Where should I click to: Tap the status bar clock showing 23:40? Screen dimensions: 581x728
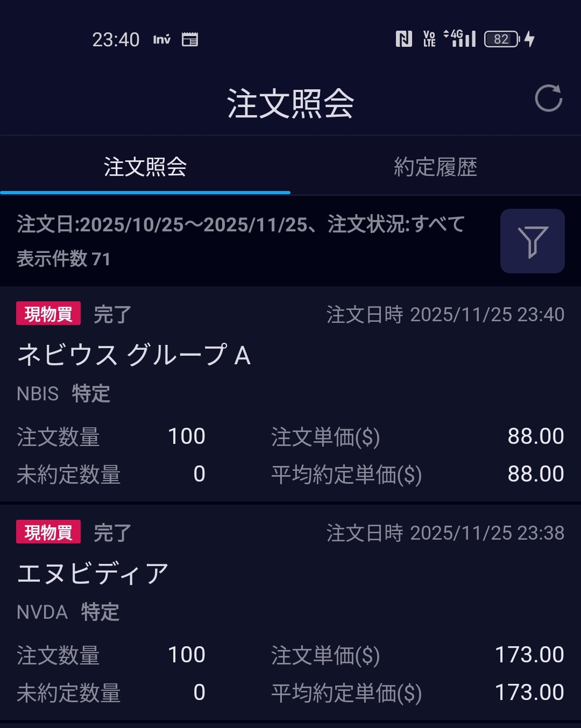pyautogui.click(x=116, y=39)
